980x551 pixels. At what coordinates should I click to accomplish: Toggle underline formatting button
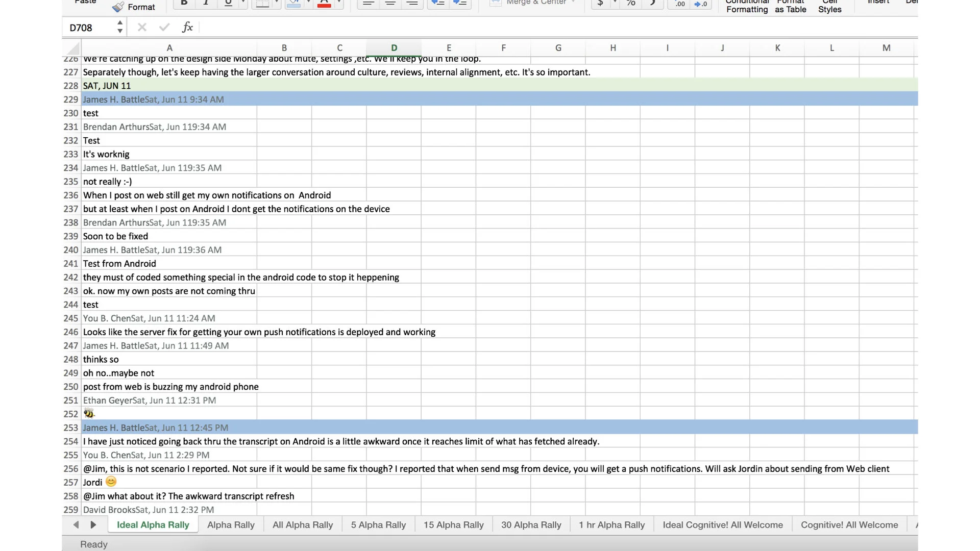228,3
